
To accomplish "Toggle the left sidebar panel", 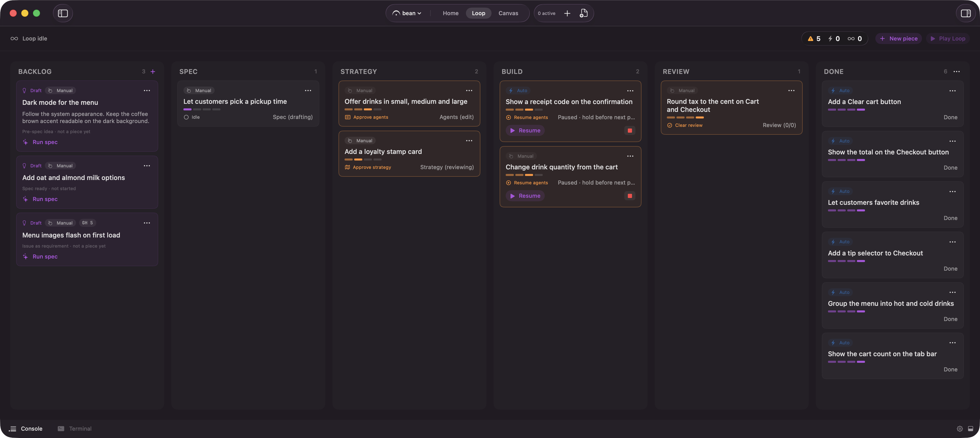I will [x=63, y=13].
